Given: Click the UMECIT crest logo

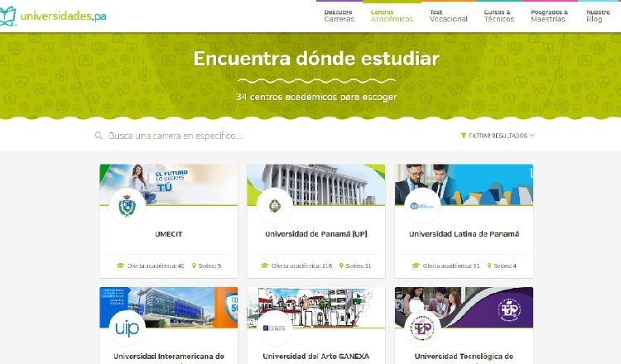Looking at the screenshot, I should (128, 206).
